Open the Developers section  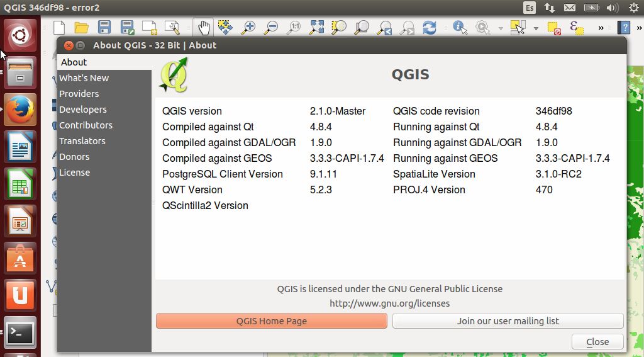[x=82, y=110]
